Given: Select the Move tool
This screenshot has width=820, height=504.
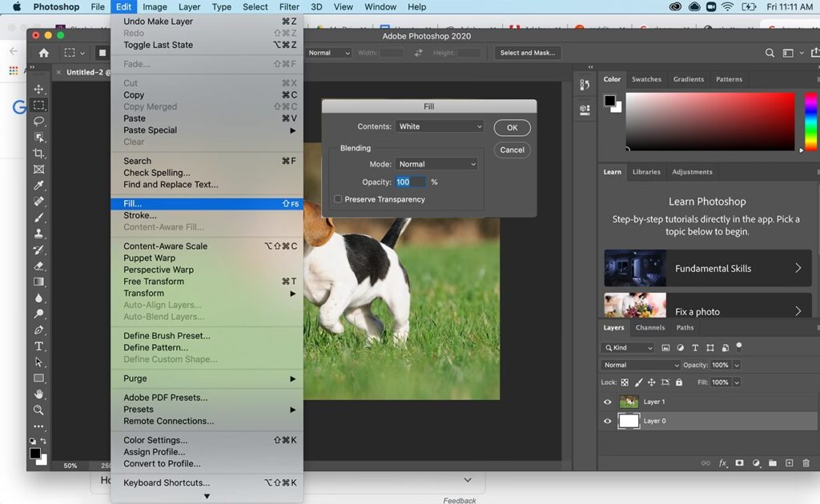Looking at the screenshot, I should tap(38, 89).
